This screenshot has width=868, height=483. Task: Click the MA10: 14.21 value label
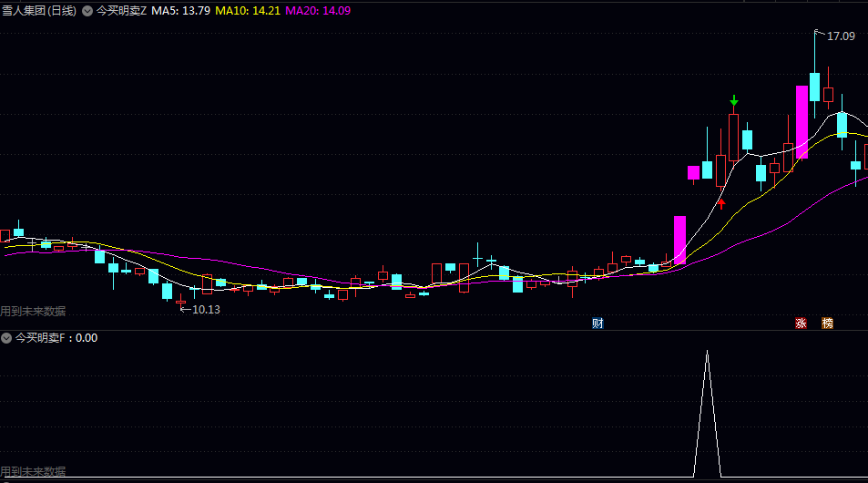(248, 11)
